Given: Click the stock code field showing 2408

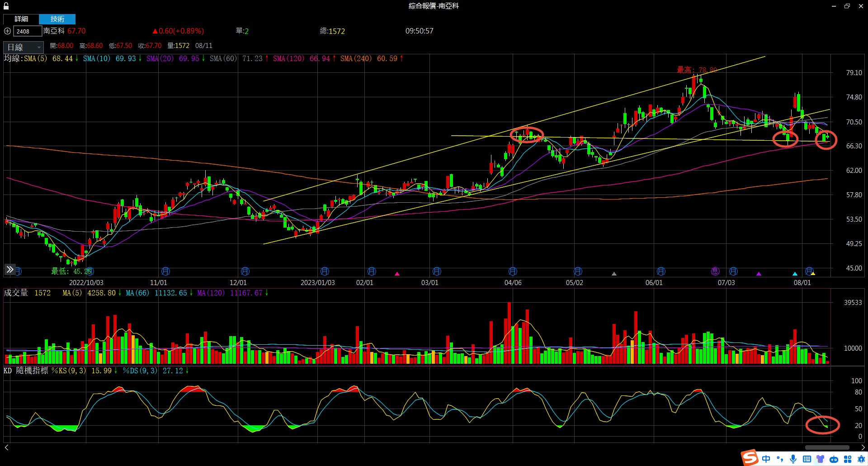Looking at the screenshot, I should pyautogui.click(x=27, y=31).
